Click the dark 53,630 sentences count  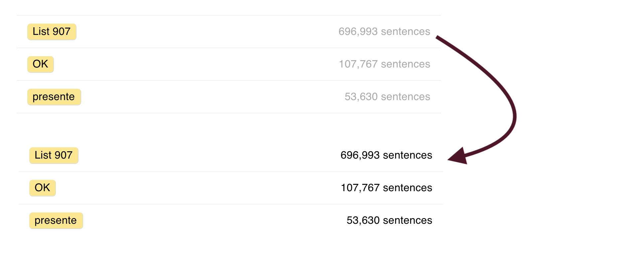[389, 220]
